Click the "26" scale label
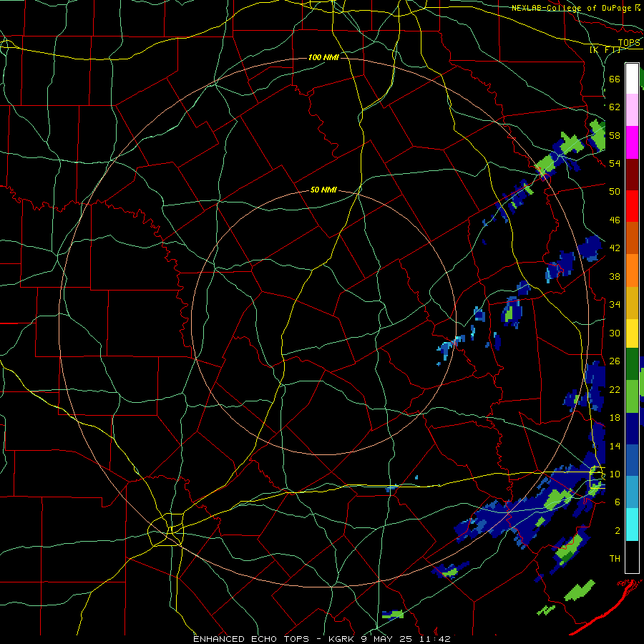644x644 pixels. click(x=615, y=361)
